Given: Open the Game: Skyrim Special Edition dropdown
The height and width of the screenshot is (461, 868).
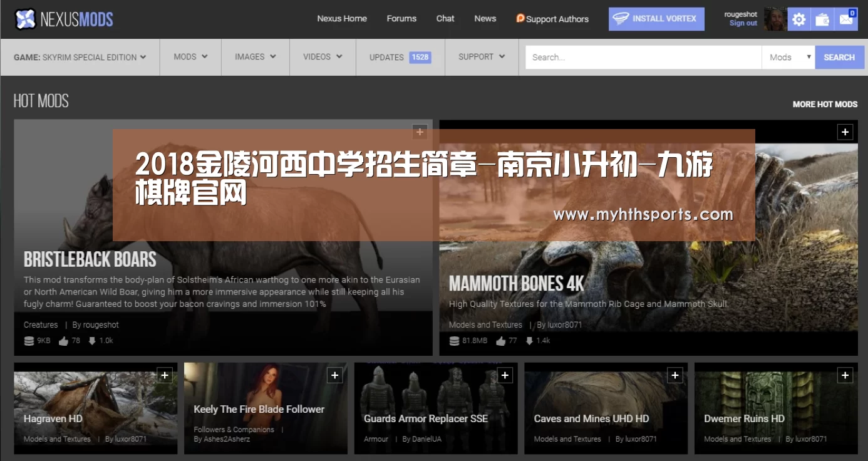Looking at the screenshot, I should 80,57.
